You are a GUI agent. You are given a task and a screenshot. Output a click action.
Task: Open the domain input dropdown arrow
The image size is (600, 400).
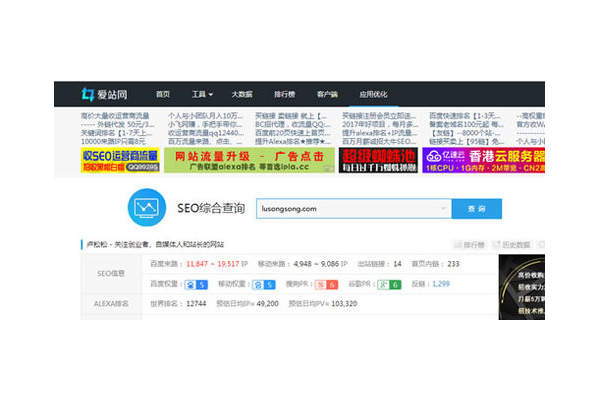pyautogui.click(x=443, y=209)
